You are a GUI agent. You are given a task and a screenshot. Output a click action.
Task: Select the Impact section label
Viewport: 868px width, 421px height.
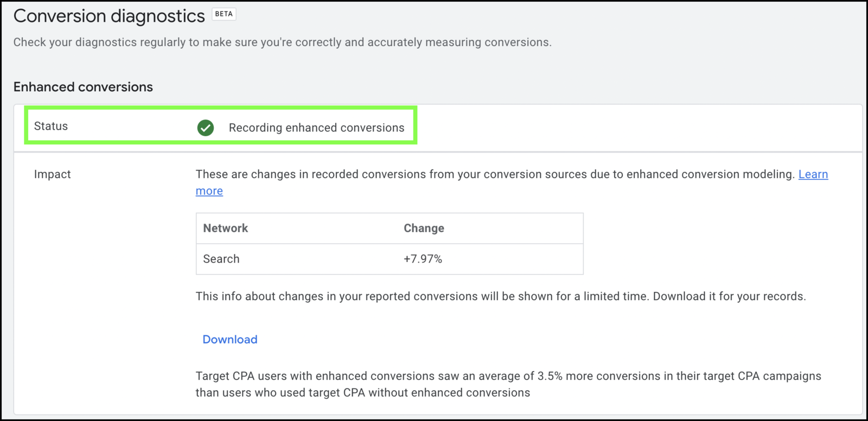point(52,174)
